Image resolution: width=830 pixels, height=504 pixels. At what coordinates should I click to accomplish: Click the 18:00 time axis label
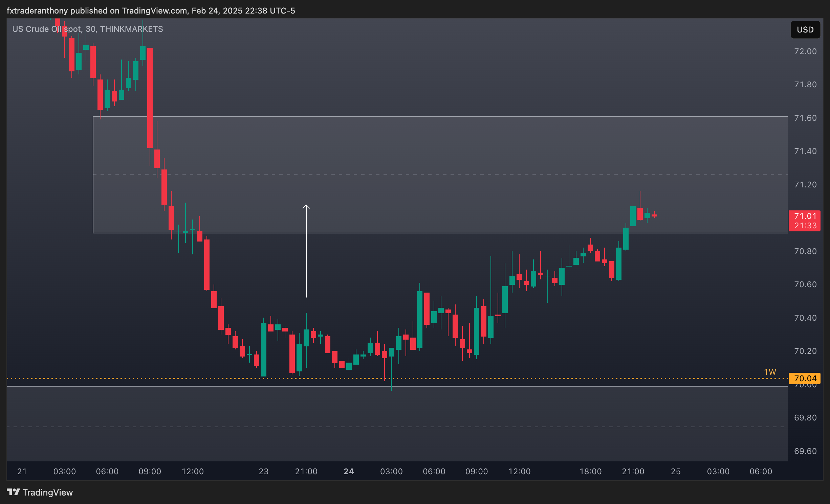590,472
